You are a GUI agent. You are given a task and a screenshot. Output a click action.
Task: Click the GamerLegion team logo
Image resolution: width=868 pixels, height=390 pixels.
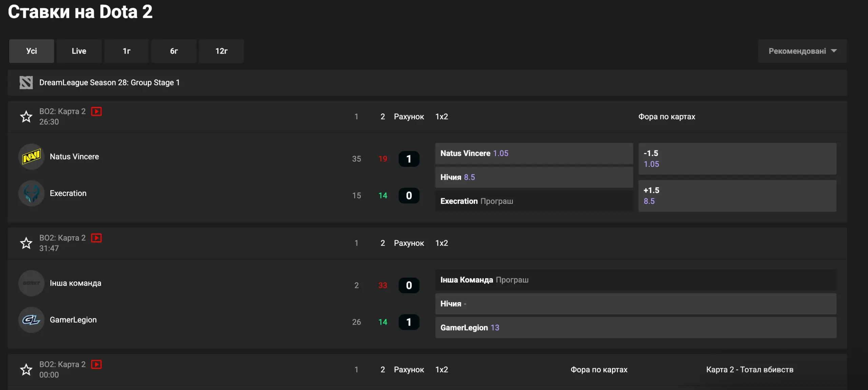(x=31, y=320)
